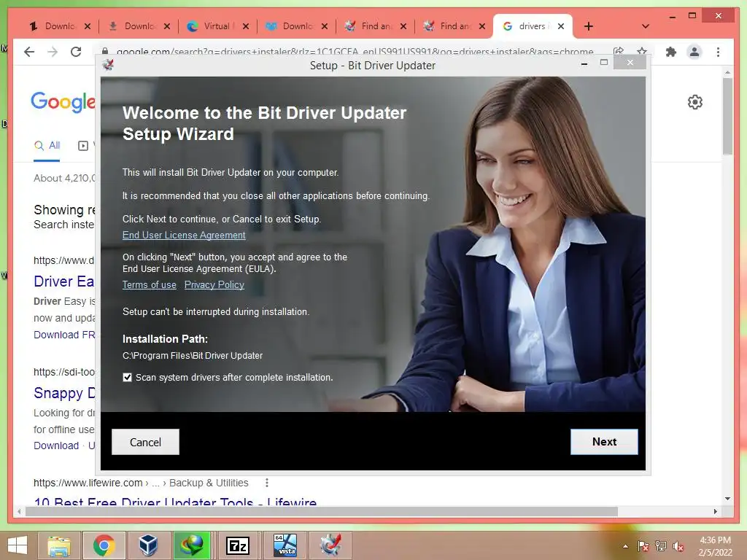Click the Bit Driver Updater title bar icon

tap(109, 65)
